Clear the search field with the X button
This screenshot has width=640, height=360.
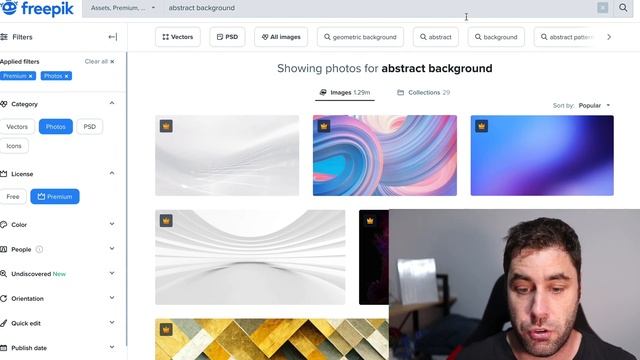tap(602, 8)
